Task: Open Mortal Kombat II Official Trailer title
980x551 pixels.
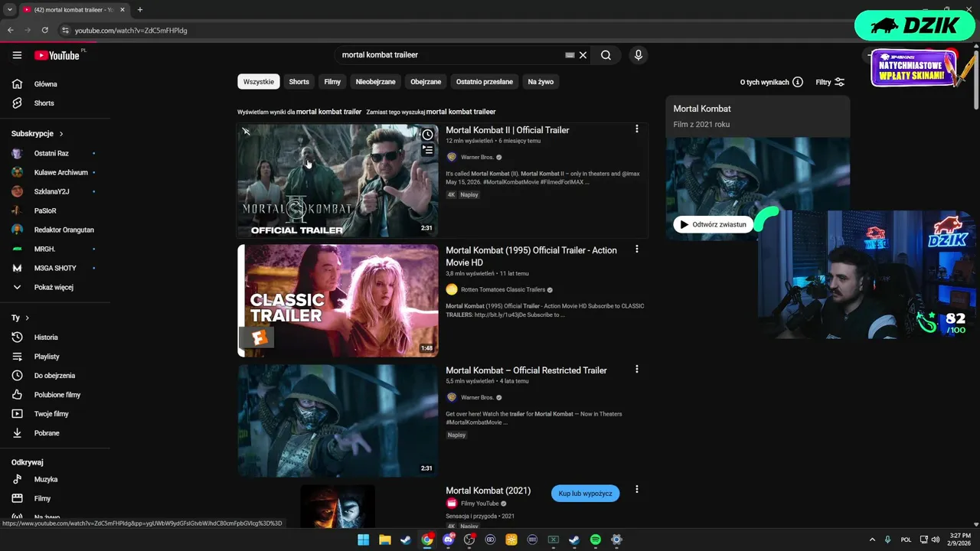Action: click(x=508, y=130)
